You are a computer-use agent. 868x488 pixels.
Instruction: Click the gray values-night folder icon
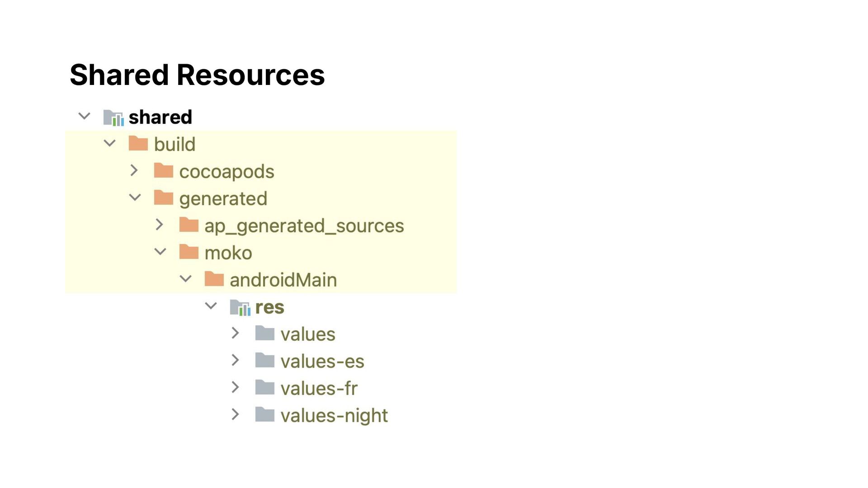(x=265, y=414)
